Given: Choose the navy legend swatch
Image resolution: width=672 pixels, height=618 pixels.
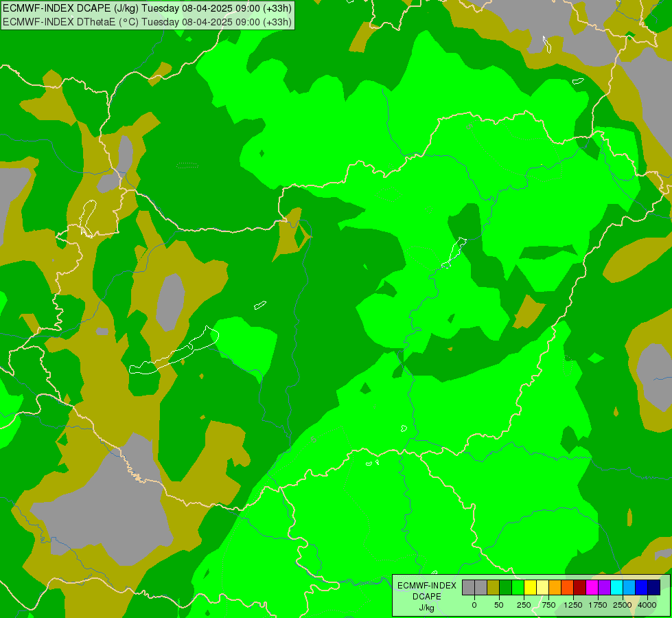Looking at the screenshot, I should pyautogui.click(x=654, y=588).
